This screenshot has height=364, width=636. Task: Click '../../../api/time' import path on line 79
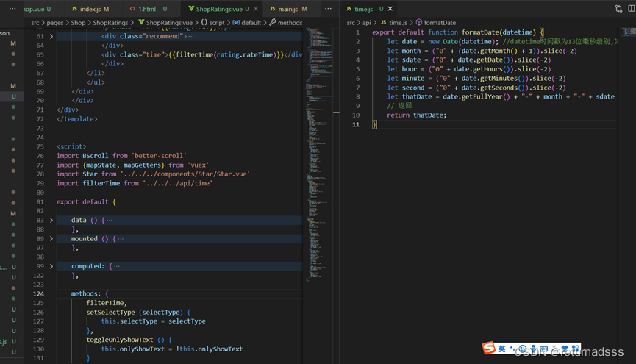[x=178, y=183]
